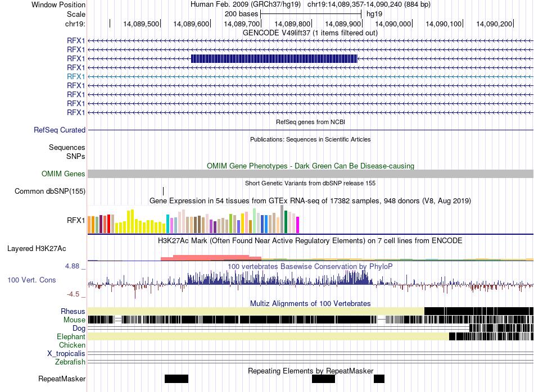534x392 pixels.
Task: Click the gray OMIM Genes bar
Action: [310, 174]
